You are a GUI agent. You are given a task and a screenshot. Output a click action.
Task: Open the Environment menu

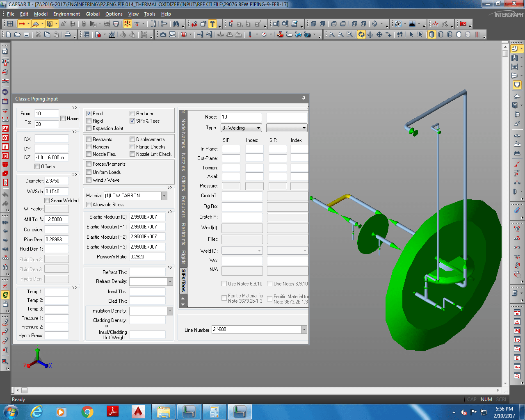click(x=66, y=14)
